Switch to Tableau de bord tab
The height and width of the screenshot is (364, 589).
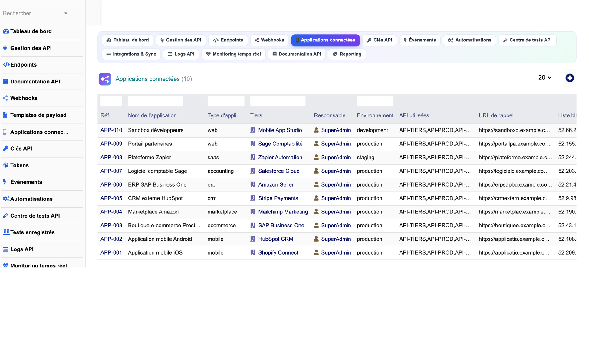tap(128, 40)
